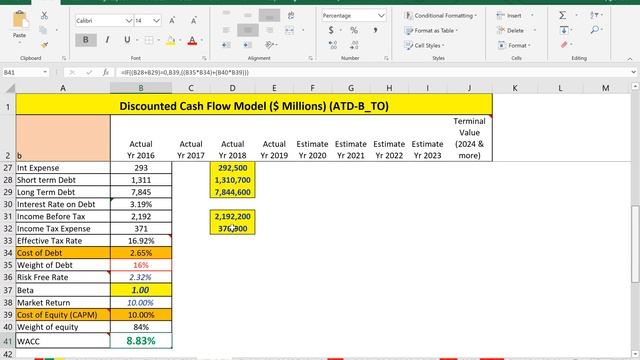Open the Percentage number format dropdown

pos(381,16)
